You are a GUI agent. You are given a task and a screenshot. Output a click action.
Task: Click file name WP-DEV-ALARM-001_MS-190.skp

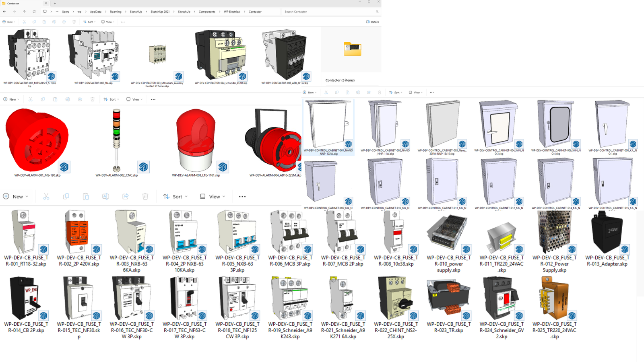click(x=37, y=175)
